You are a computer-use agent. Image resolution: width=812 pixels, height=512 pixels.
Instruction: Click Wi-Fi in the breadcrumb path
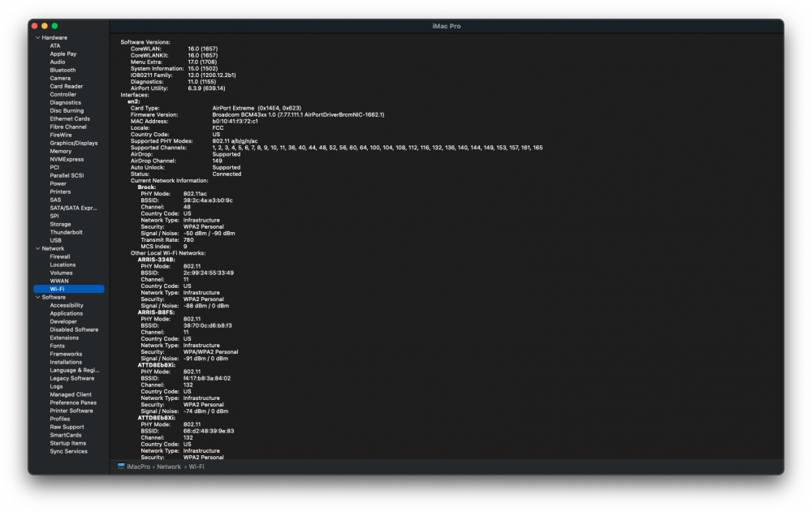[x=197, y=467]
